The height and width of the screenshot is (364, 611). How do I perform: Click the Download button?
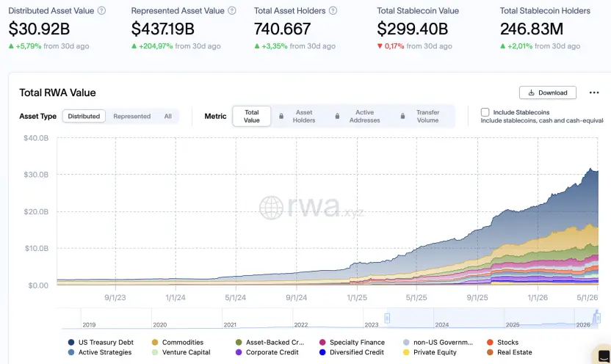548,92
